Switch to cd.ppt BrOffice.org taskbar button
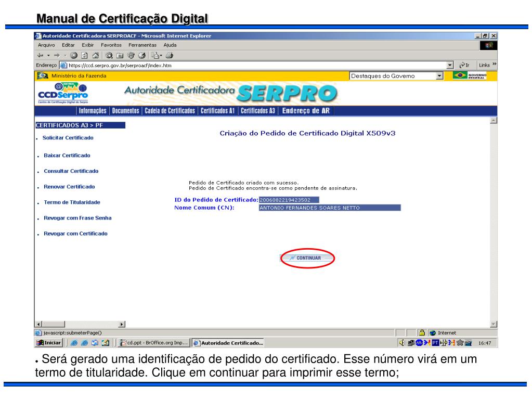532x399 pixels. (x=154, y=343)
